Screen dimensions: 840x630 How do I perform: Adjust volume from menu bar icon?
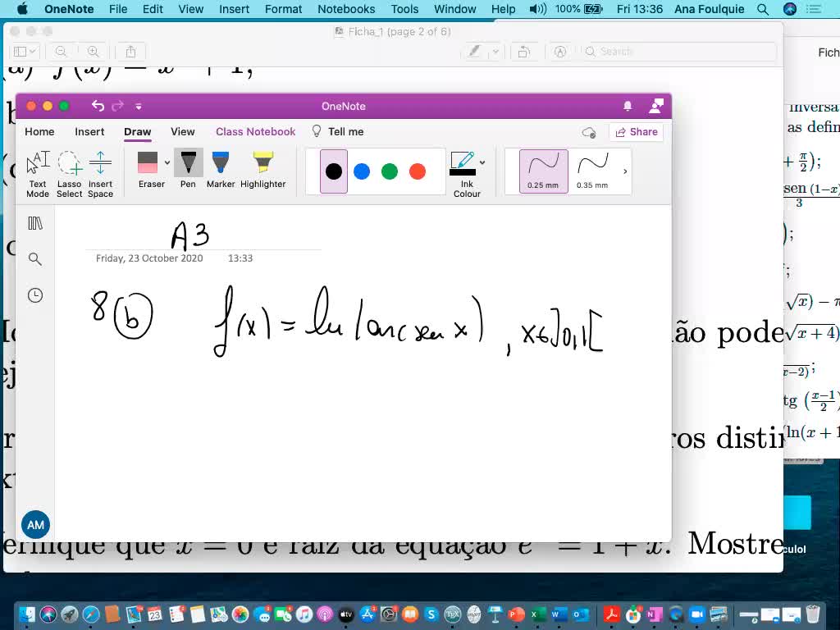click(x=538, y=9)
